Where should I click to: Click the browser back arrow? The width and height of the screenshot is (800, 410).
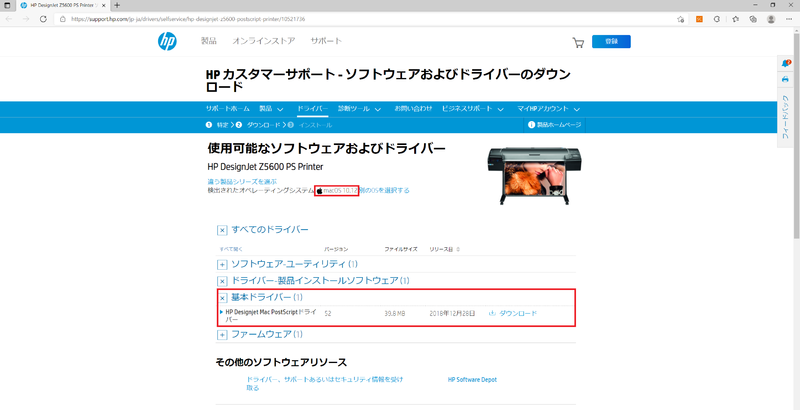coord(10,18)
